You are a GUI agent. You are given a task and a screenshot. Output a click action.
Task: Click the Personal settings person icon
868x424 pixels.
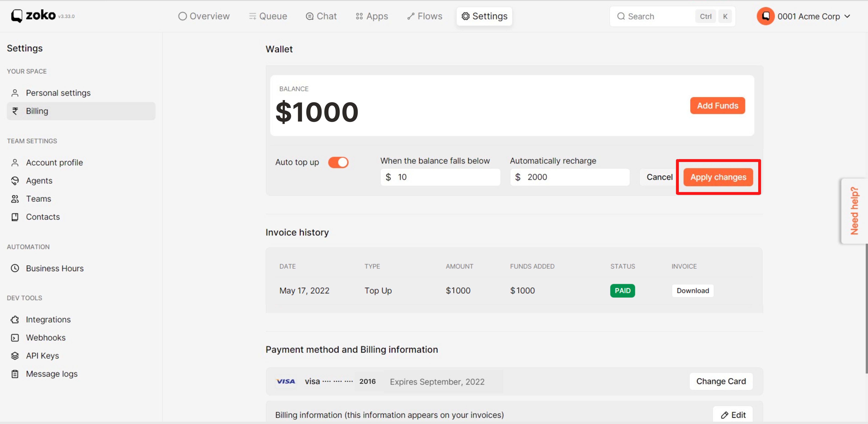click(15, 93)
